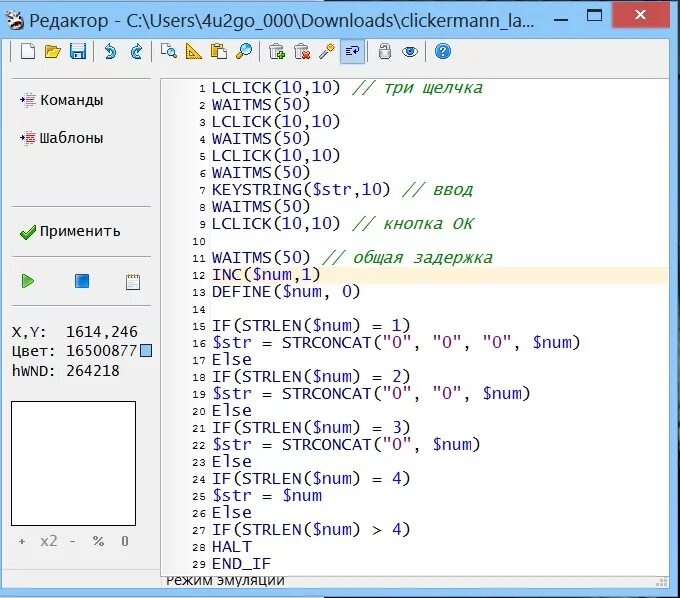Click the blue color swatch beside Цвет

147,350
